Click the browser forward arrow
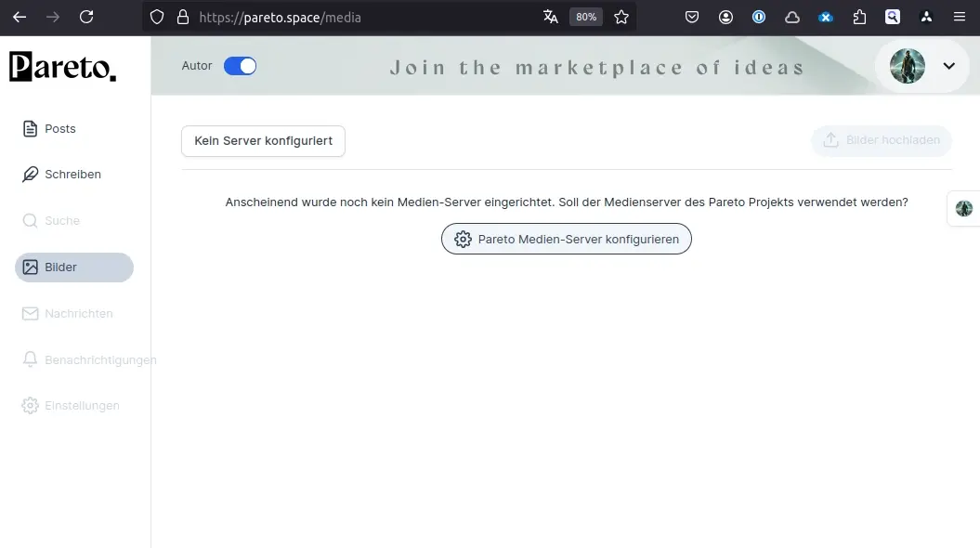The image size is (980, 548). point(53,17)
